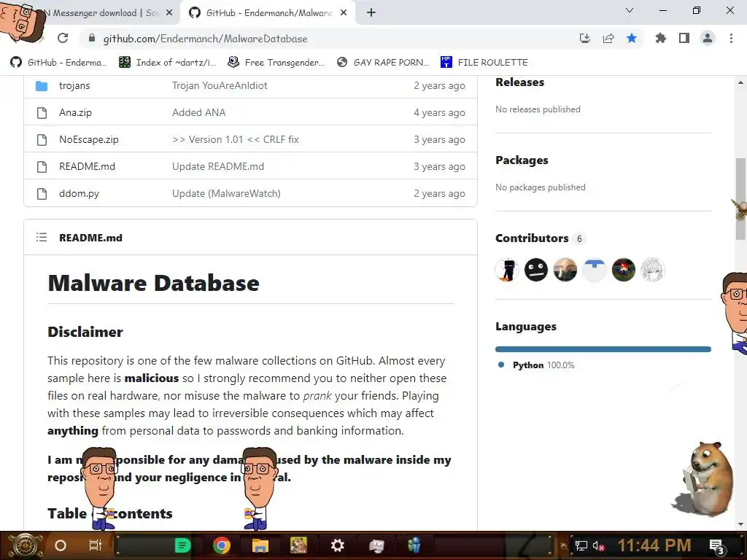Open the GitHub - Enderma... bookmark
This screenshot has height=560, width=747.
58,63
